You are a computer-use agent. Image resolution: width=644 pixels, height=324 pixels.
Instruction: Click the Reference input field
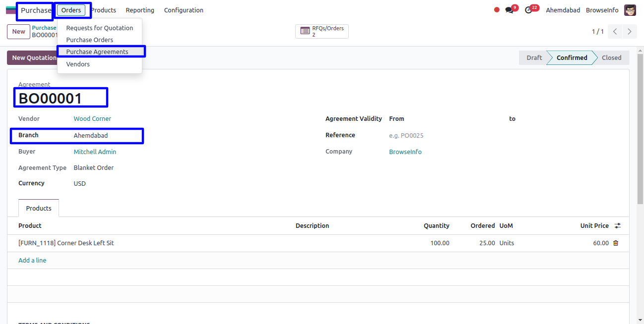[x=447, y=136]
